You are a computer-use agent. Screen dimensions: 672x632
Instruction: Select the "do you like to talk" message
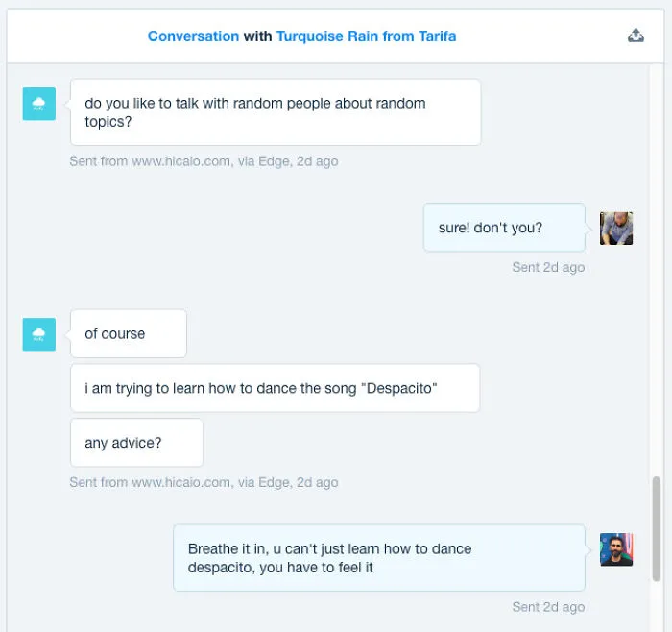point(276,112)
